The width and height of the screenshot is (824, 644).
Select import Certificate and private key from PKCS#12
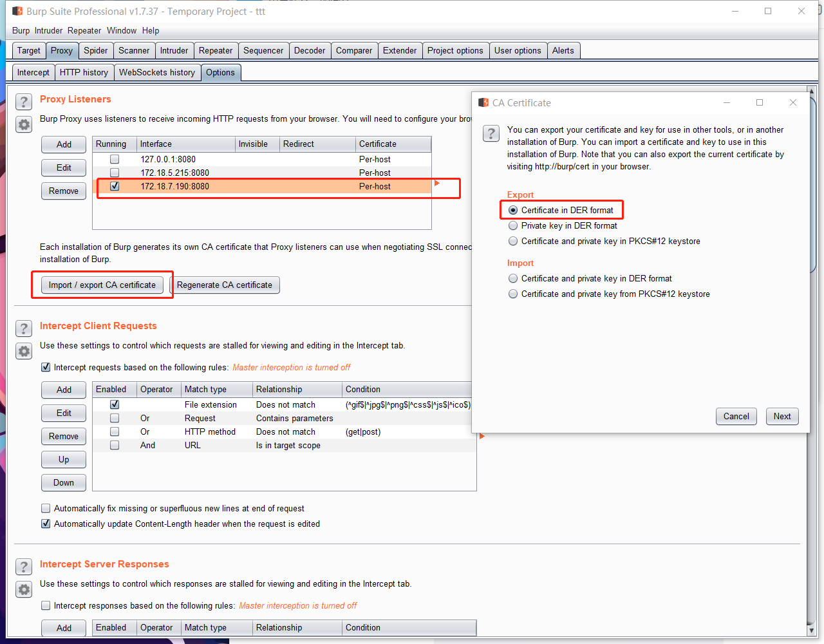point(513,294)
